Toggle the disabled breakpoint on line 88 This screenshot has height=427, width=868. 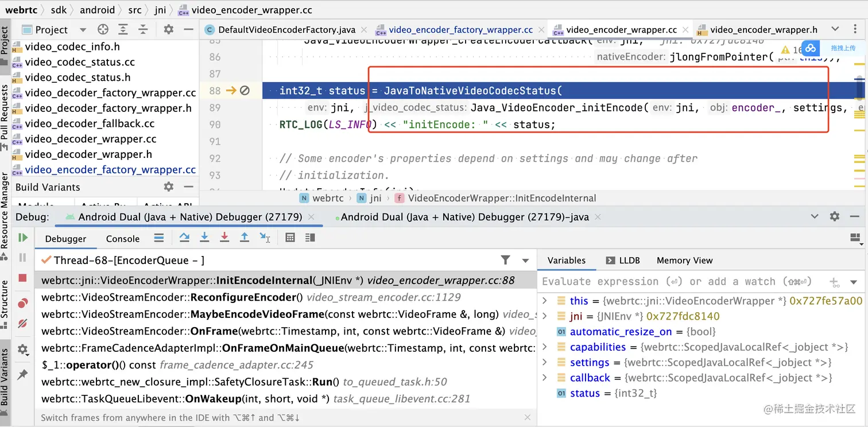tap(245, 91)
